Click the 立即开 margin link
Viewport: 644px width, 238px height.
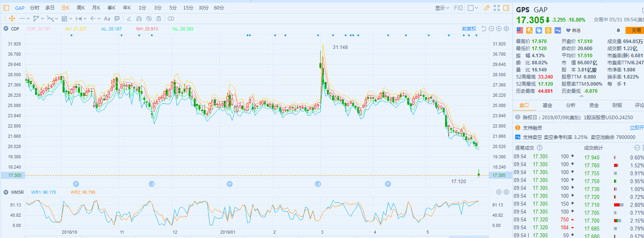[637, 128]
